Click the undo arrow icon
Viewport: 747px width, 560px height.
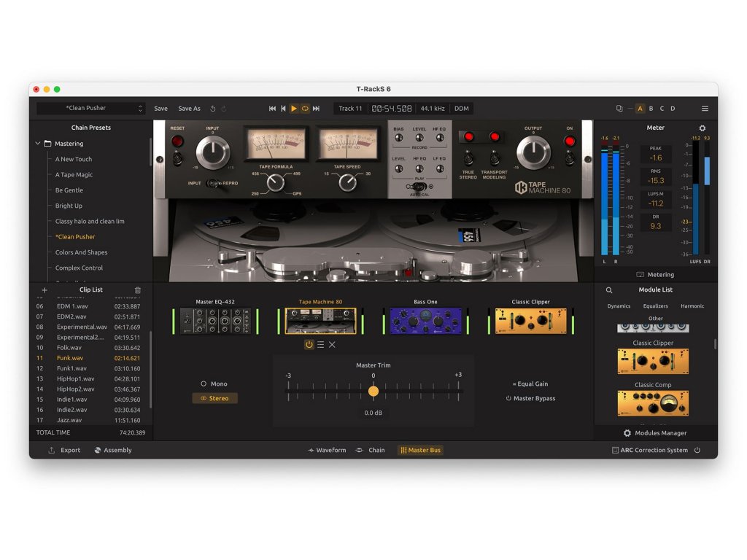213,109
